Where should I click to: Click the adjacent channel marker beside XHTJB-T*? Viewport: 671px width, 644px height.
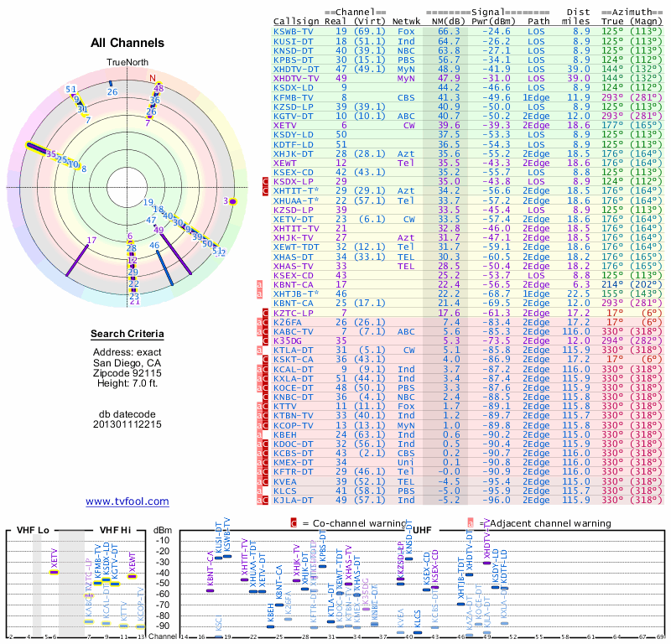(259, 294)
